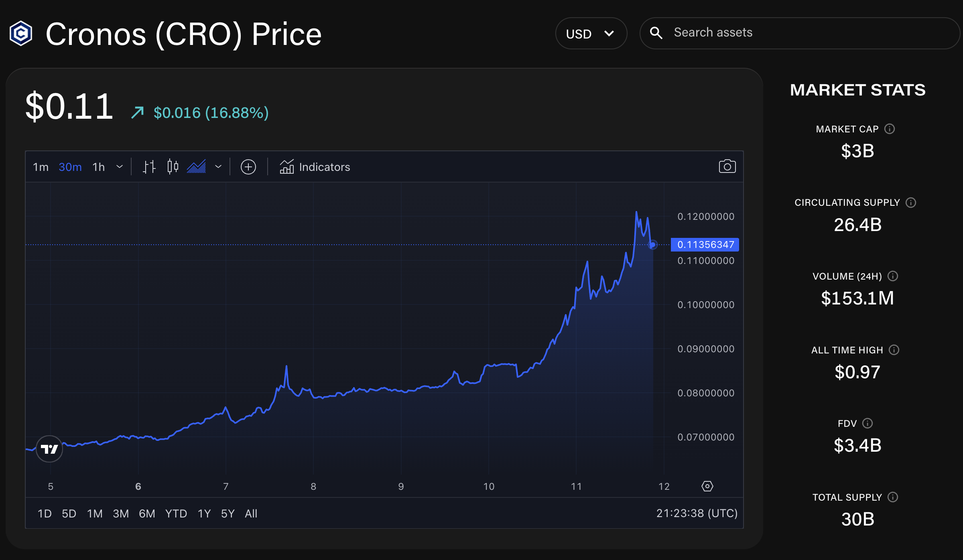Select the 6M date range
963x560 pixels.
147,513
